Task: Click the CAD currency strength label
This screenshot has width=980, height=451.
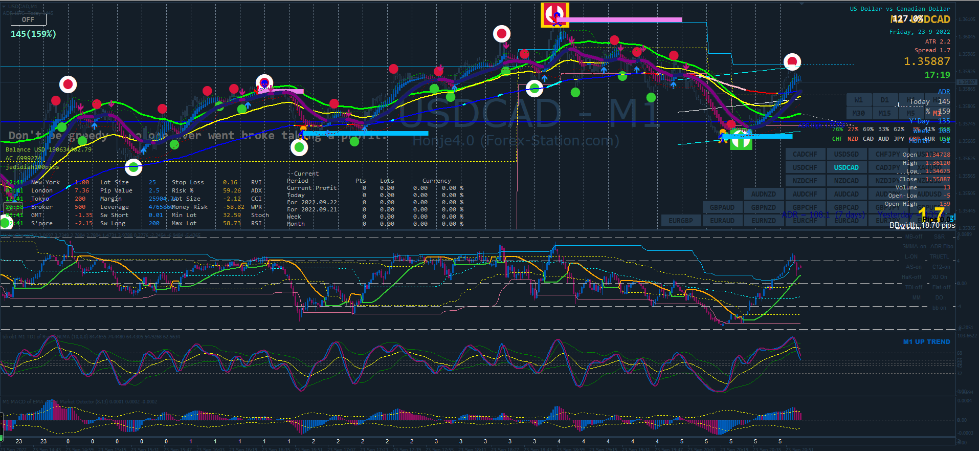Action: click(868, 139)
